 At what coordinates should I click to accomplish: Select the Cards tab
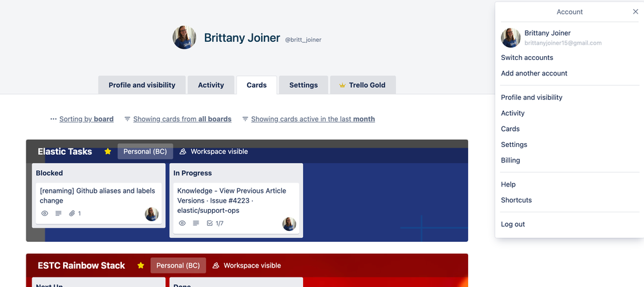point(257,85)
